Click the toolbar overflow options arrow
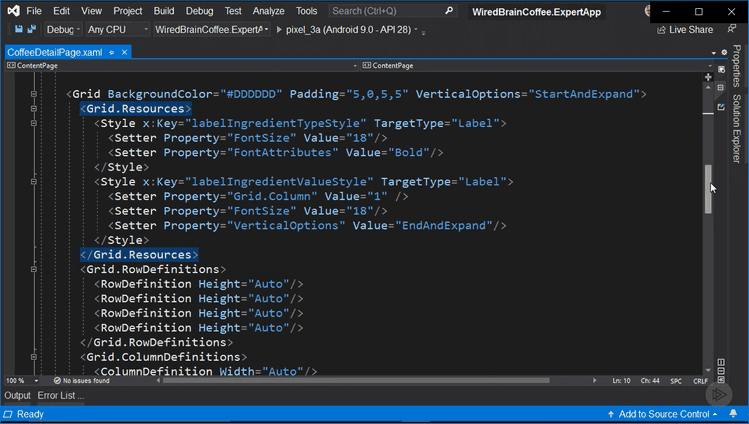This screenshot has height=424, width=749. coord(423,32)
